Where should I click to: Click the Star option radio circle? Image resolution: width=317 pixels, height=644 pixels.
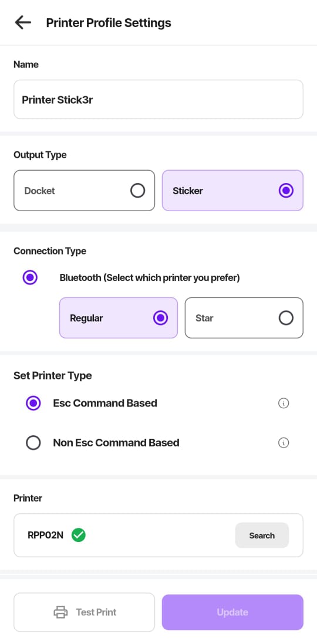click(286, 318)
